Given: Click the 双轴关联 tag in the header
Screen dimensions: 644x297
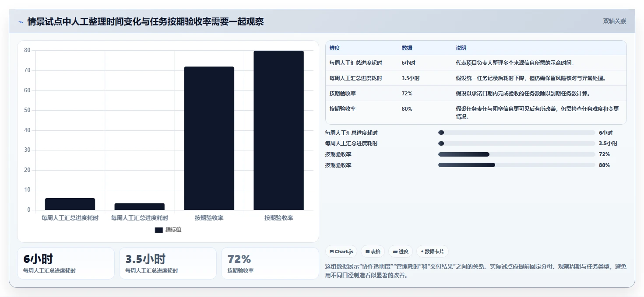Looking at the screenshot, I should point(615,21).
